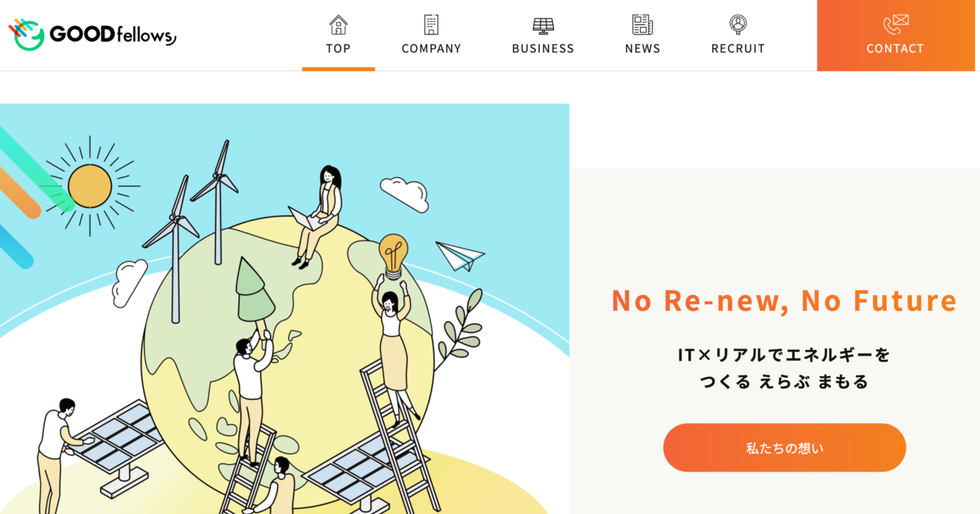Viewport: 980px width, 514px height.
Task: Open the COMPANY menu item
Action: 431,36
